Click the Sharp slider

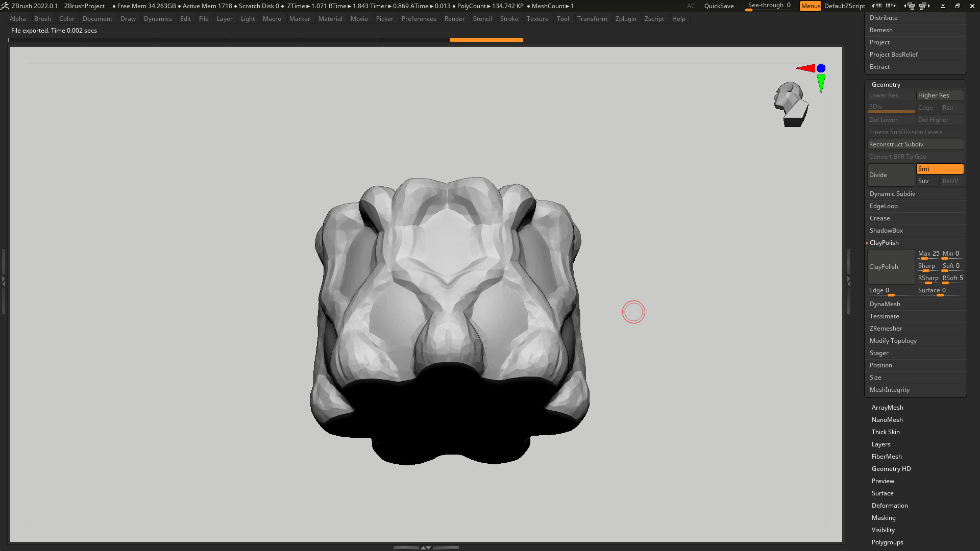(928, 266)
